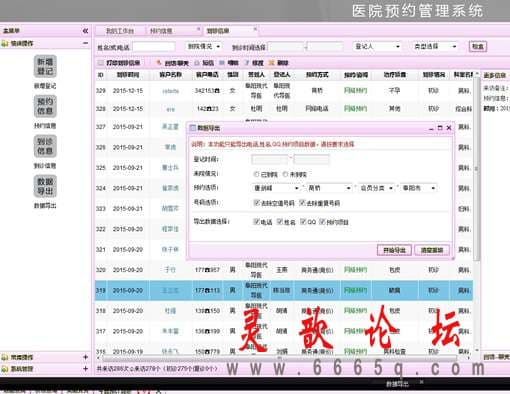The height and width of the screenshot is (394, 510).
Task: Select the 到诊信息 tab
Action: point(218,31)
